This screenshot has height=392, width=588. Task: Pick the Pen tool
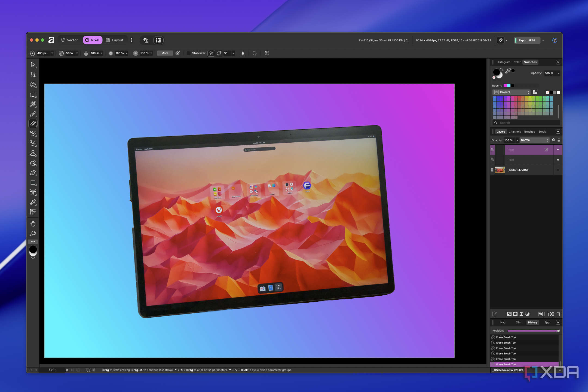coord(33,173)
